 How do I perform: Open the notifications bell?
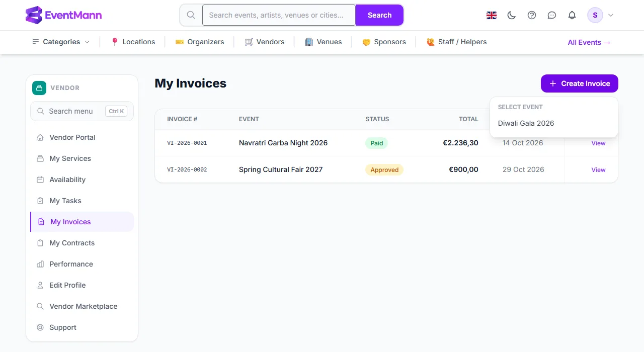pos(572,15)
